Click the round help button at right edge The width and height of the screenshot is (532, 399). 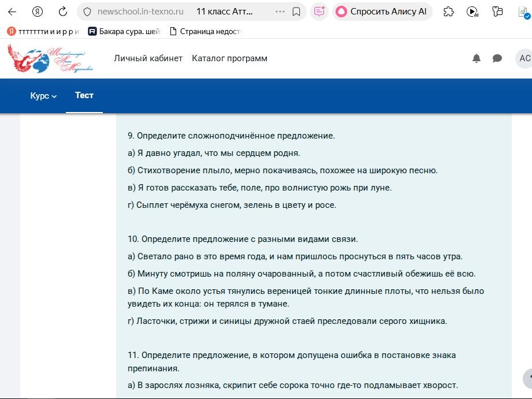pyautogui.click(x=527, y=379)
